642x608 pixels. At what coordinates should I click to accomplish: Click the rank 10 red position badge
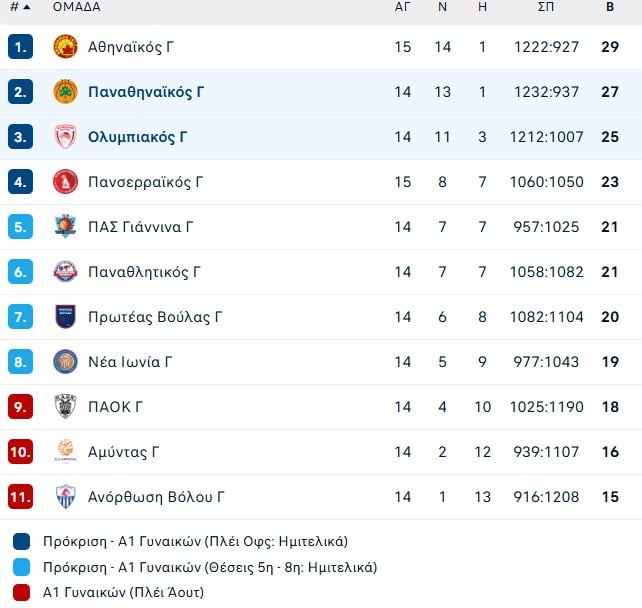pyautogui.click(x=21, y=452)
